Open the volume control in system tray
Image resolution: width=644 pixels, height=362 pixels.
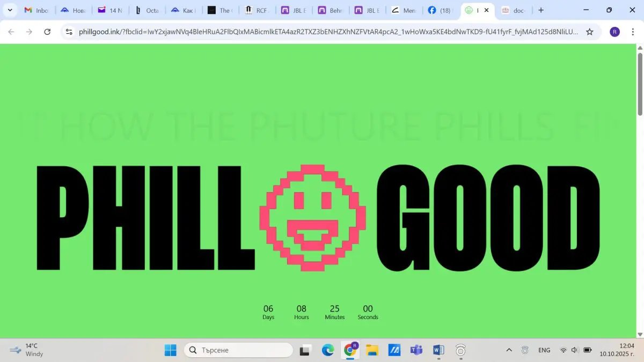574,350
